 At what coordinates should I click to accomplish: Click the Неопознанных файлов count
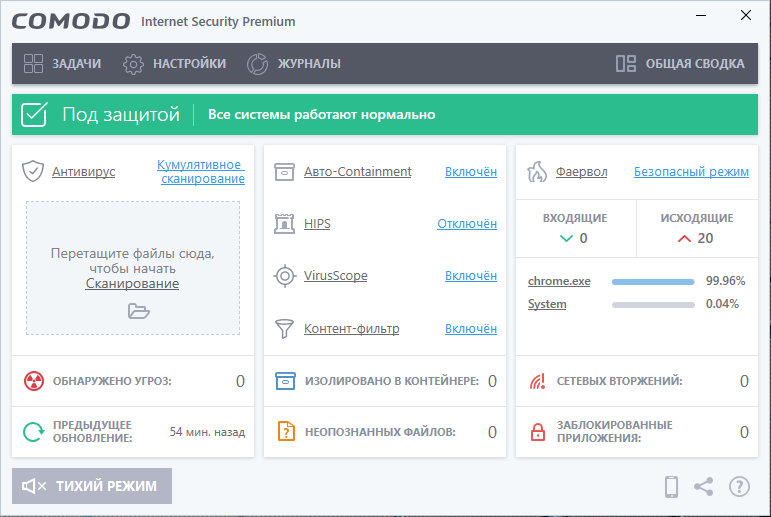[492, 432]
